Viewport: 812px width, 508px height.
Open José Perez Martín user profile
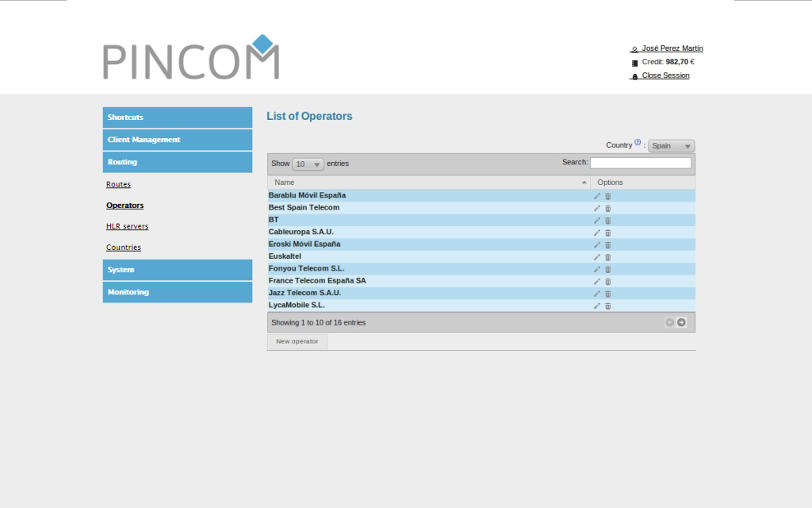[672, 48]
